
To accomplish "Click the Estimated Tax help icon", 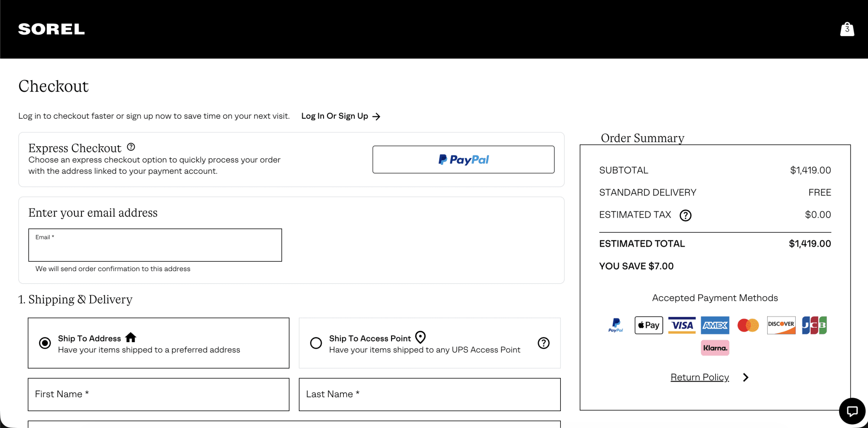I will (x=686, y=215).
